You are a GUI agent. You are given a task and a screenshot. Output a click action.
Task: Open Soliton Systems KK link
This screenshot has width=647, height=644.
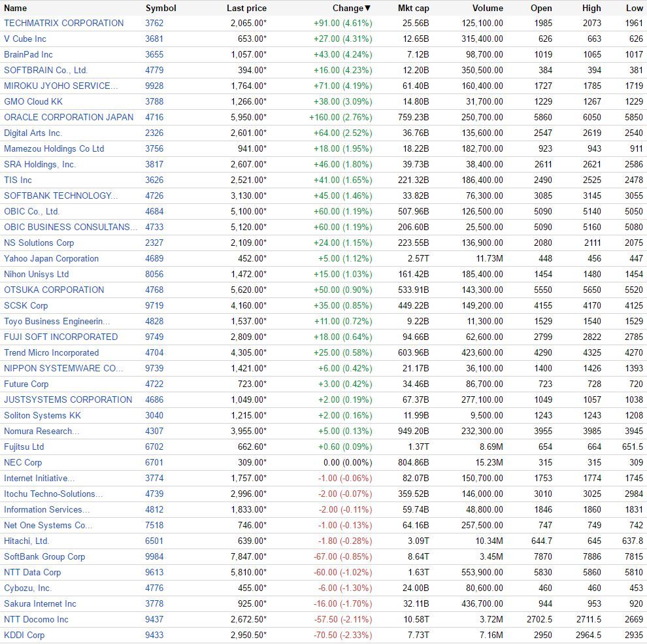click(42, 415)
